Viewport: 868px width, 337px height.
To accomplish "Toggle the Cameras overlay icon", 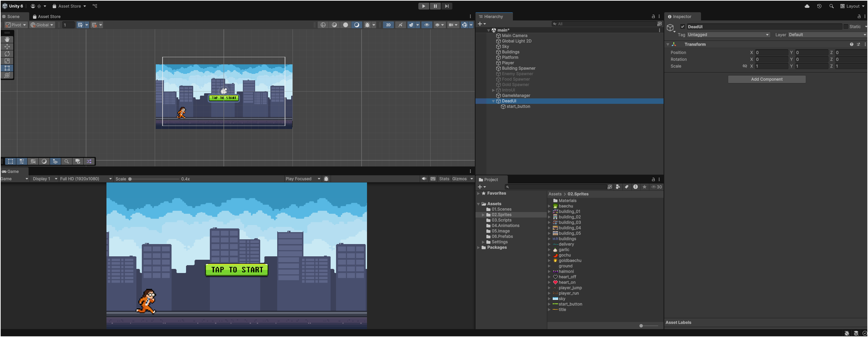I will [x=78, y=161].
